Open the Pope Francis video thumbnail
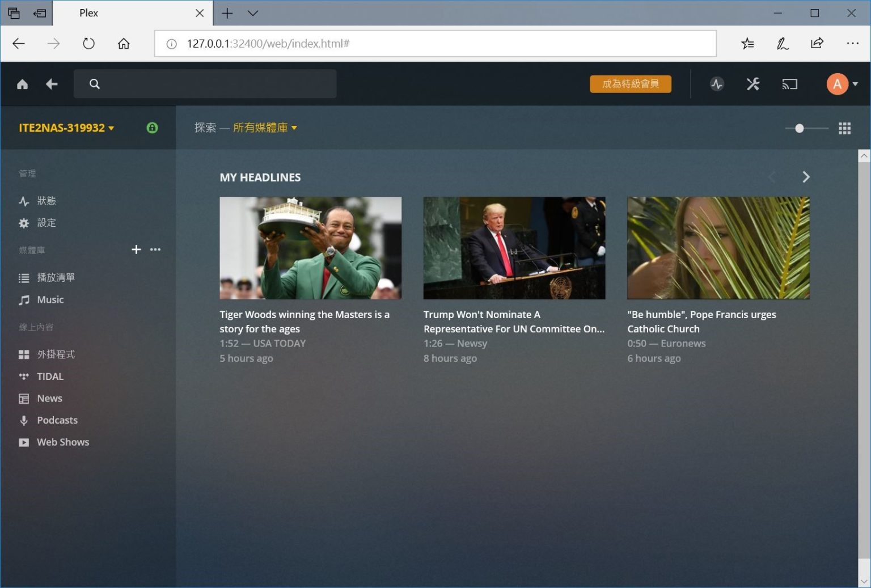Screen dimensions: 871x588 pyautogui.click(x=718, y=248)
